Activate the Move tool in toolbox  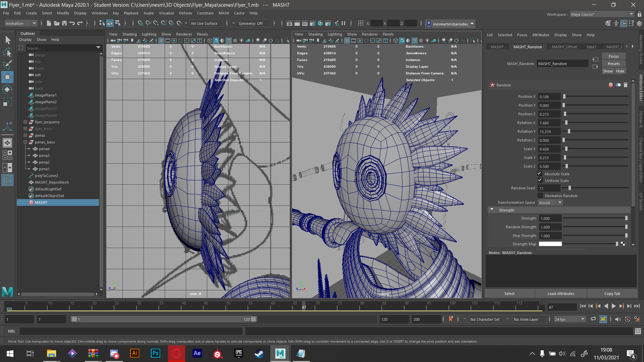coord(7,77)
